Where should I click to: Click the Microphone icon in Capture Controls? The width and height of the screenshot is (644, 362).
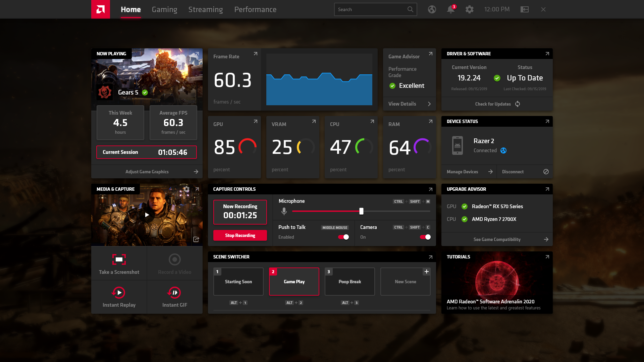point(283,211)
